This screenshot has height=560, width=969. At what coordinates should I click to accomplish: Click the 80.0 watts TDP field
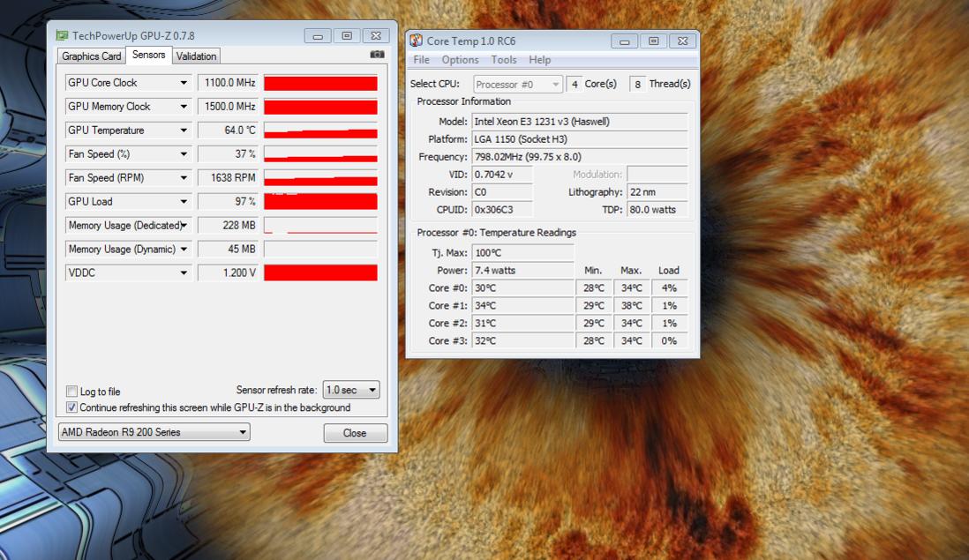pos(657,210)
